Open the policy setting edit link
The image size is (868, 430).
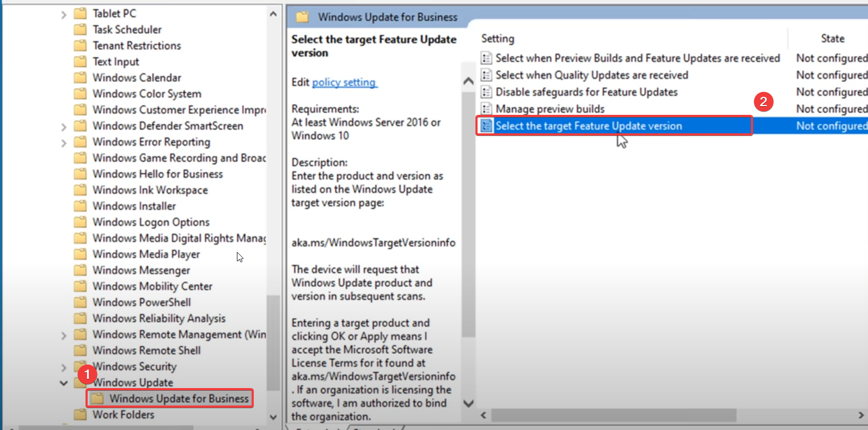pyautogui.click(x=344, y=82)
